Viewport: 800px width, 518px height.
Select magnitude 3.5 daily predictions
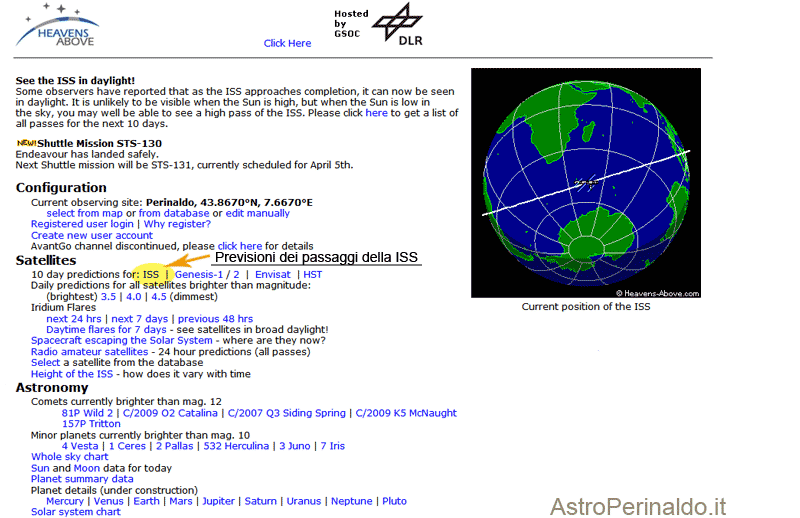tap(108, 297)
